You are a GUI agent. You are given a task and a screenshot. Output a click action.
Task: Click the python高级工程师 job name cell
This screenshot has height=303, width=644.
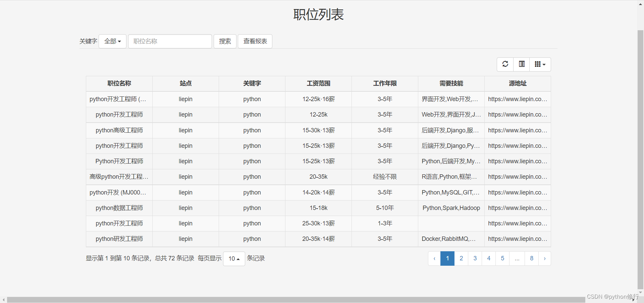[119, 130]
